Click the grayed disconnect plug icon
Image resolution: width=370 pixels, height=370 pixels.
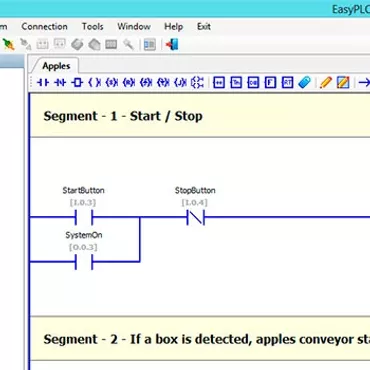click(26, 44)
